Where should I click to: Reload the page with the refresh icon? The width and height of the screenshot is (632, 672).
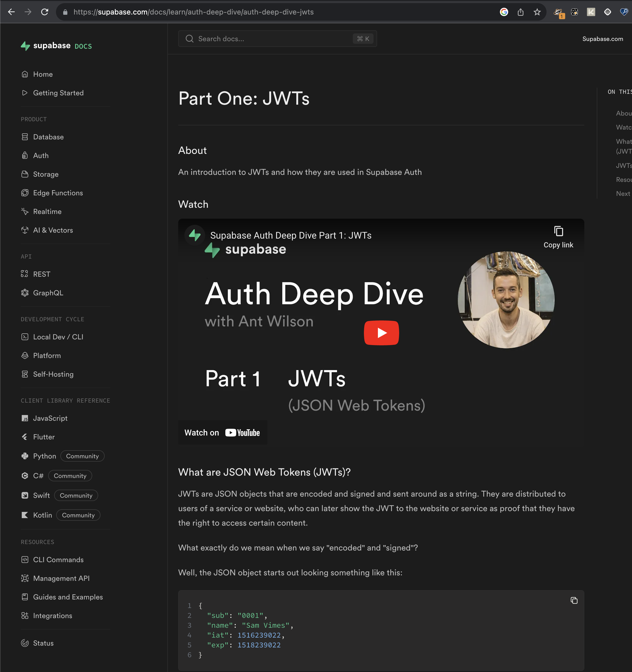[45, 12]
